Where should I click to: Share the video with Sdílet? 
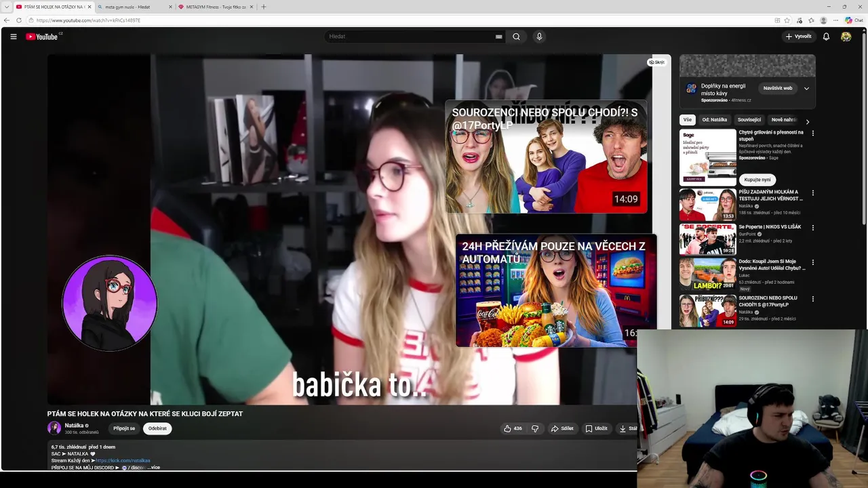(562, 428)
